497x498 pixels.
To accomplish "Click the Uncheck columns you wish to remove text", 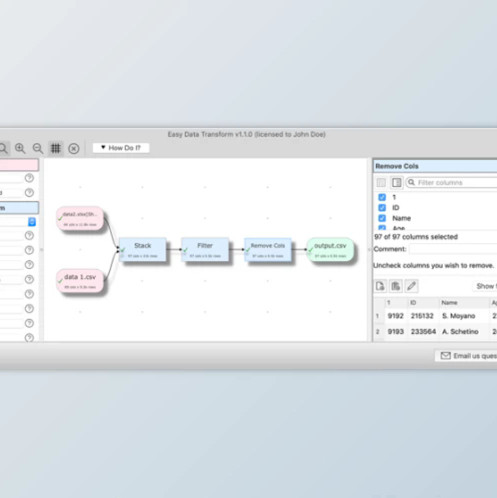I will [433, 266].
